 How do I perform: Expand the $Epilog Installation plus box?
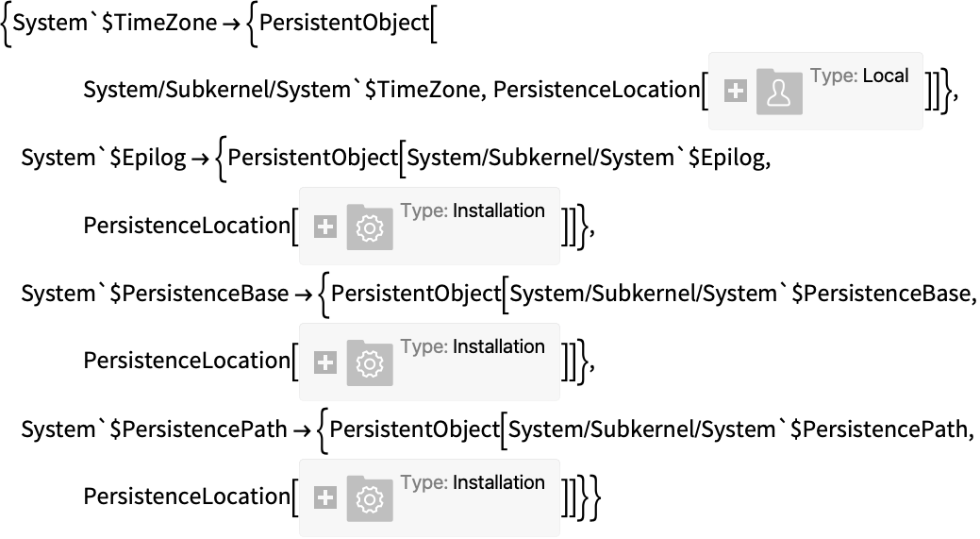pos(325,227)
